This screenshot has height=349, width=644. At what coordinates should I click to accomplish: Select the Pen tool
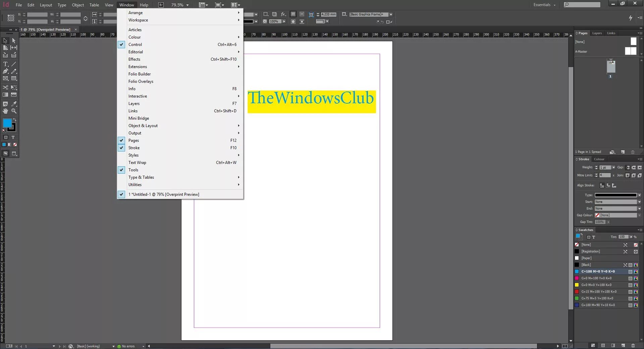5,71
